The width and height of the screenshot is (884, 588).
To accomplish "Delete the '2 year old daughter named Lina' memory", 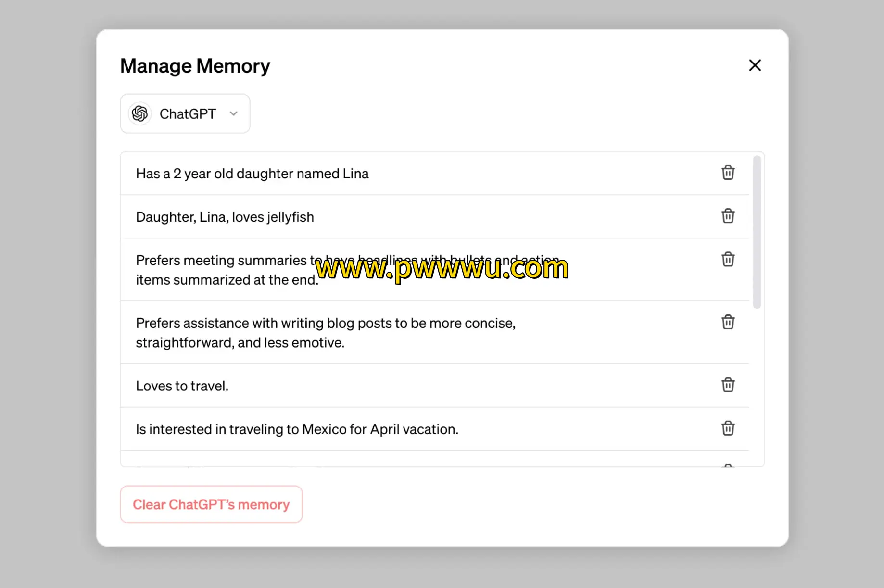I will click(x=728, y=173).
